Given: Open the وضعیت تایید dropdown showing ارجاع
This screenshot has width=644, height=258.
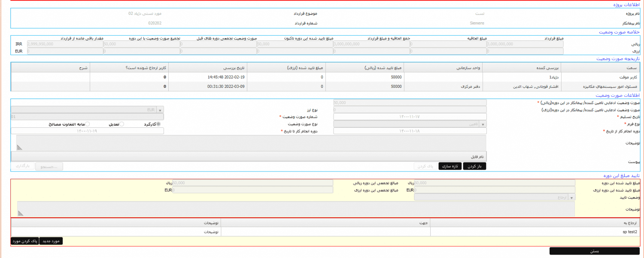Looking at the screenshot, I should tap(495, 197).
